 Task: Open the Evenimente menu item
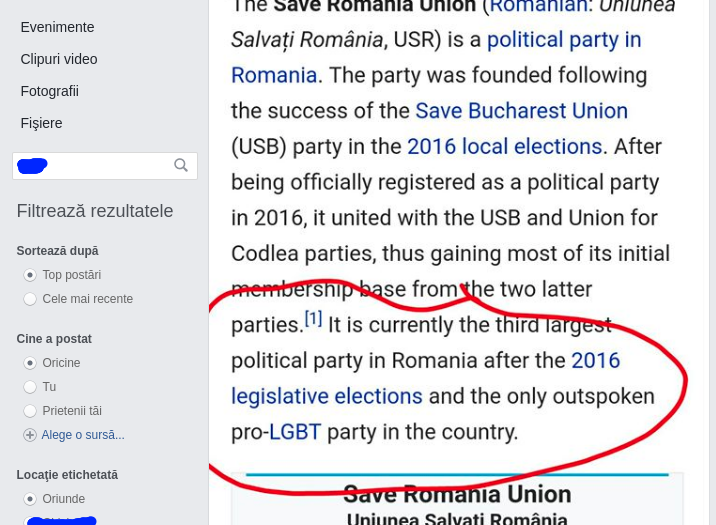57,27
